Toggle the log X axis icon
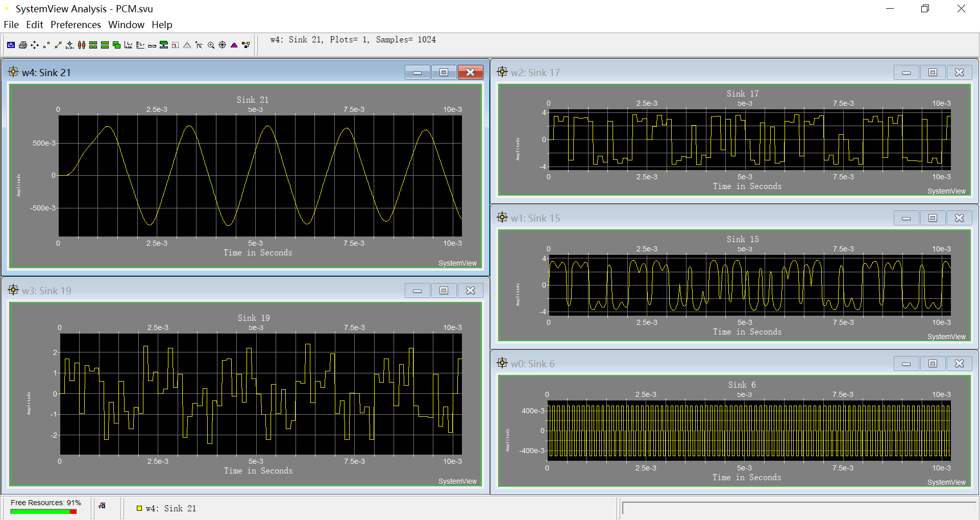Image resolution: width=980 pixels, height=520 pixels. [x=128, y=45]
